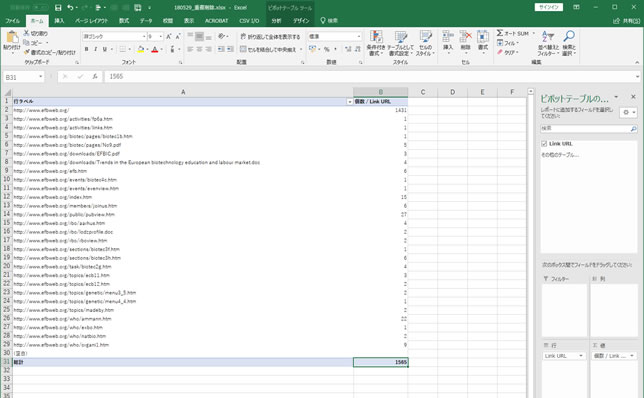Switch to the ACROBAT tab
The image size is (644, 398).
click(x=216, y=21)
